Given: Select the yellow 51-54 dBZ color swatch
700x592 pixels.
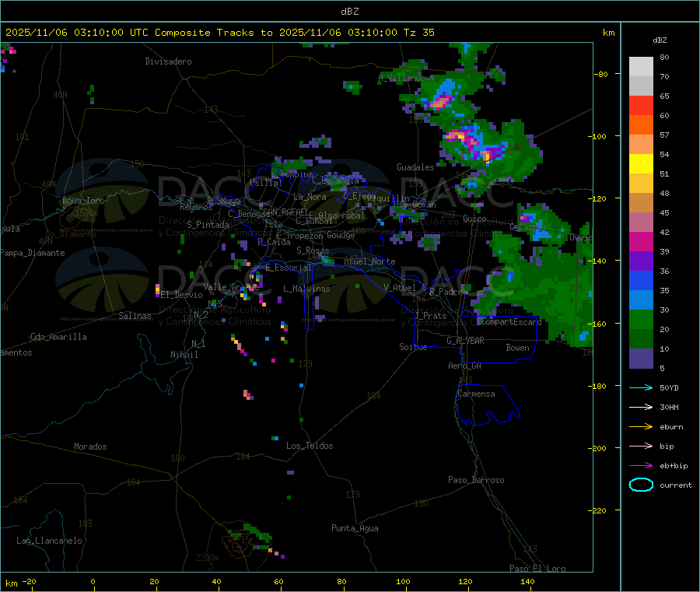Looking at the screenshot, I should click(641, 164).
